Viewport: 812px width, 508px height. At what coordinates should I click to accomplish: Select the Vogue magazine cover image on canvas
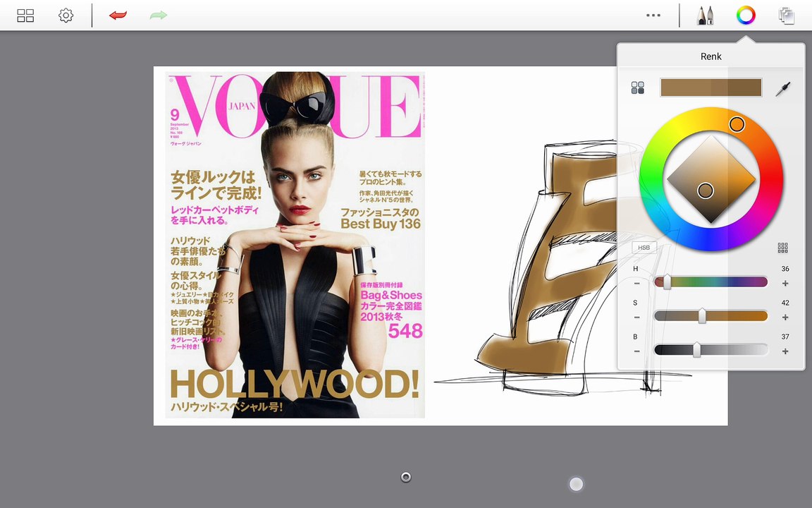[295, 245]
